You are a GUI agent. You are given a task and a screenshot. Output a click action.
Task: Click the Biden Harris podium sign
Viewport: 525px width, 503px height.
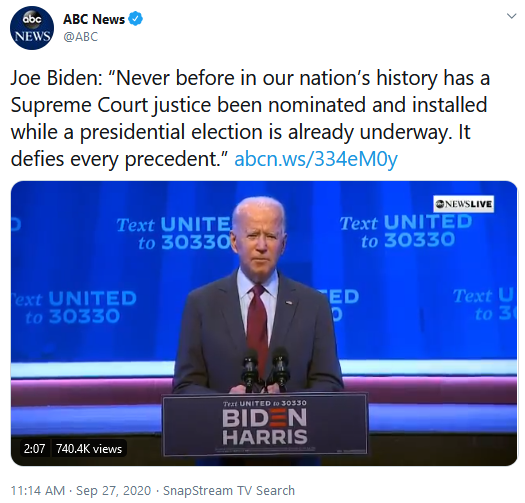click(x=265, y=424)
